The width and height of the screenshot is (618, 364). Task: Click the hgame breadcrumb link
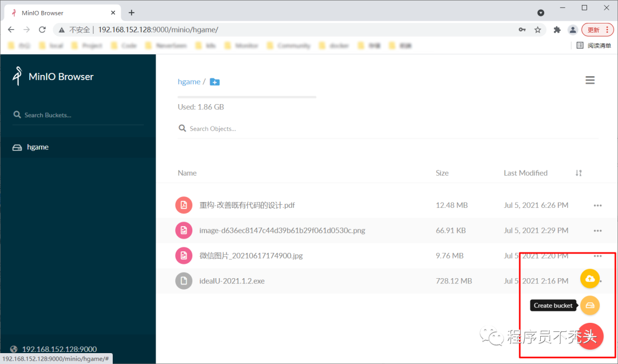tap(189, 82)
